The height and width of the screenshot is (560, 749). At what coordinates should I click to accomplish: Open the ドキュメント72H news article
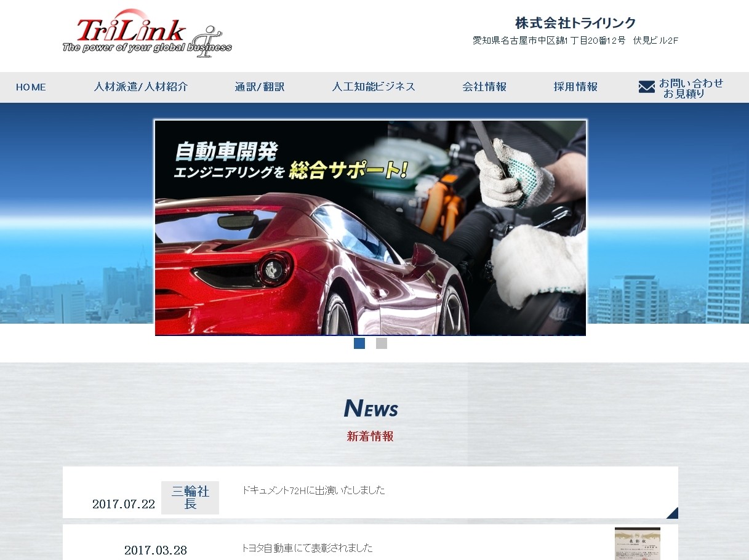[x=313, y=490]
